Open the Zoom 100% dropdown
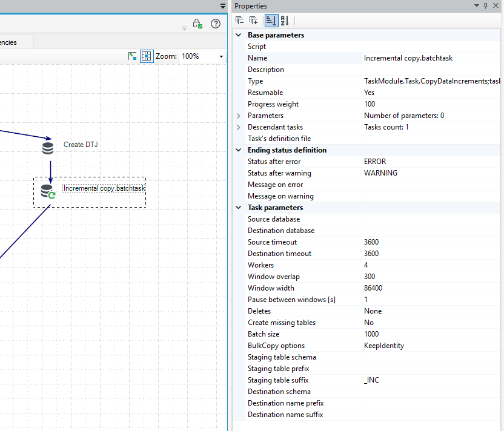This screenshot has width=504, height=431. point(221,56)
